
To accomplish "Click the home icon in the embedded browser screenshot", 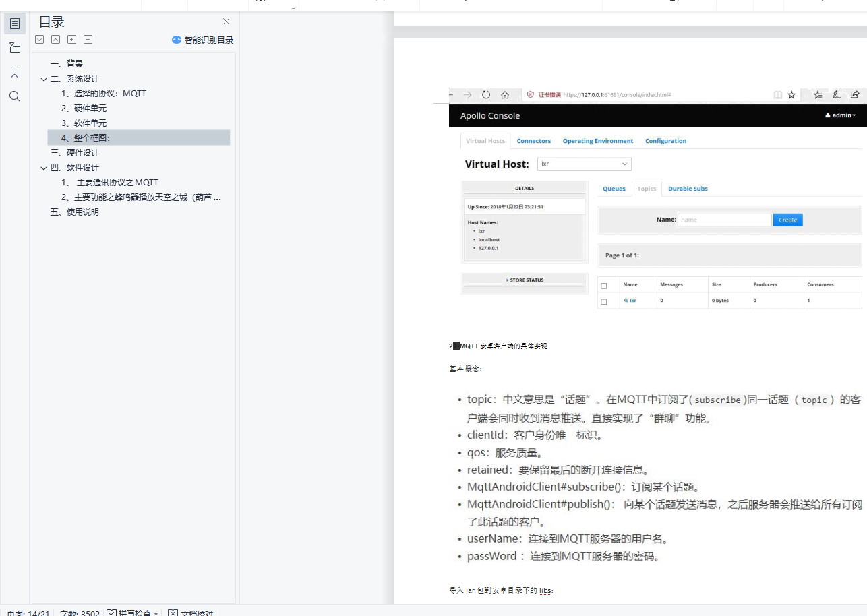I will [x=505, y=95].
